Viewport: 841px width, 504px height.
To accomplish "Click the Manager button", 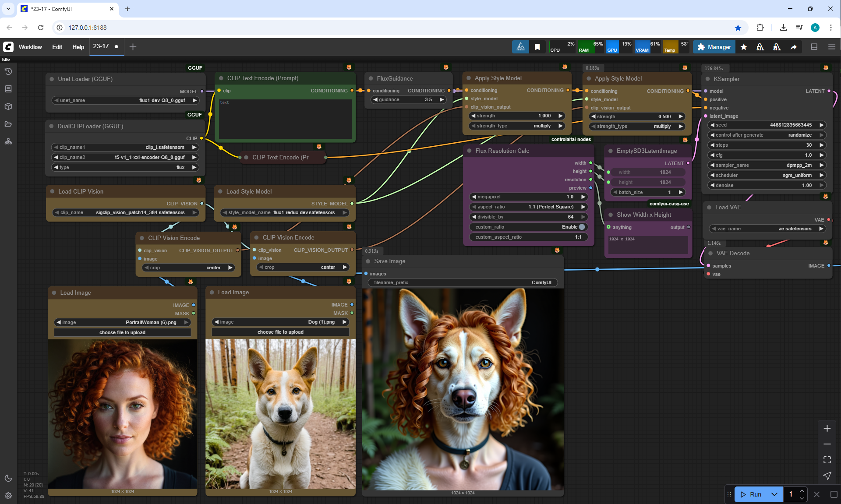I will click(x=714, y=47).
